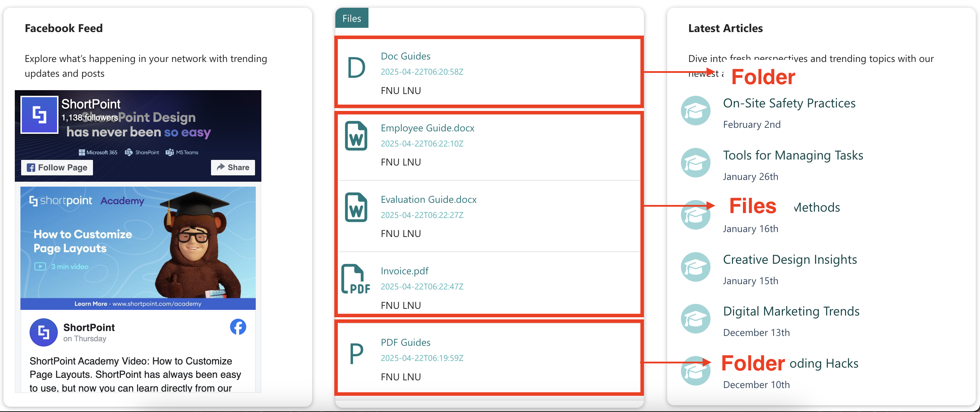980x412 pixels.
Task: Click graduation cap icon for Tools for Managing Tasks
Action: tap(695, 163)
